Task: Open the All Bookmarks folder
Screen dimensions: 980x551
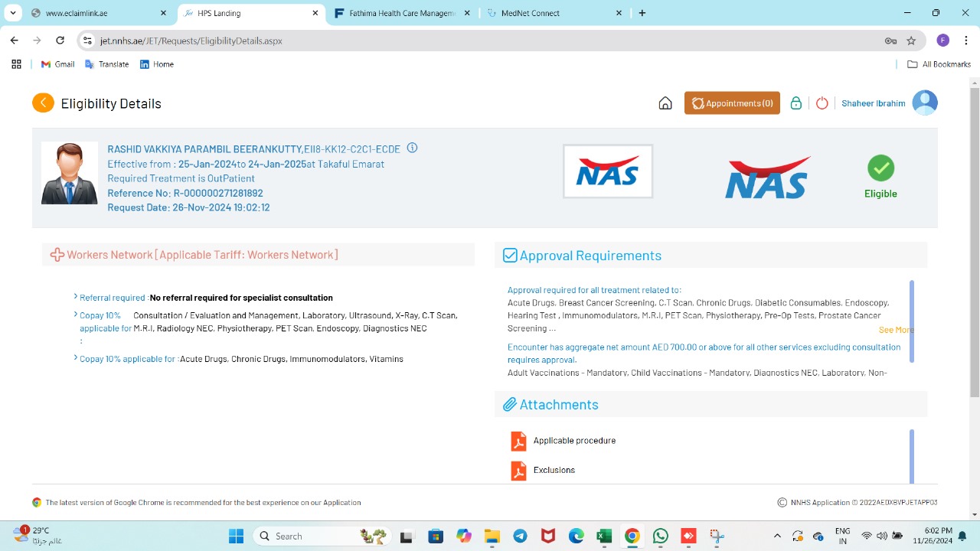Action: 939,64
